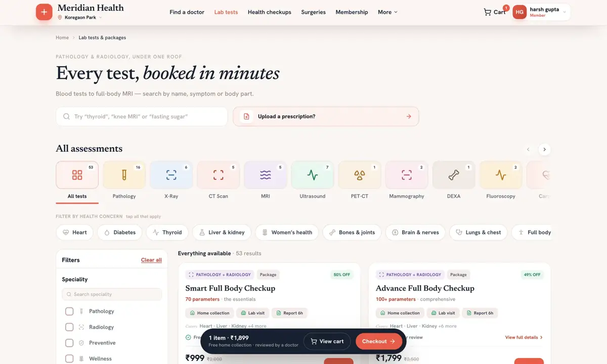Clear all filters link
Image resolution: width=607 pixels, height=364 pixels.
151,260
